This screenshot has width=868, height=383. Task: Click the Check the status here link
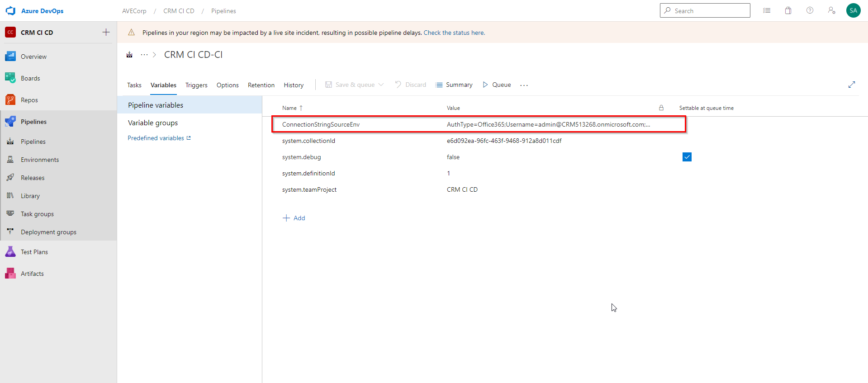click(x=454, y=33)
